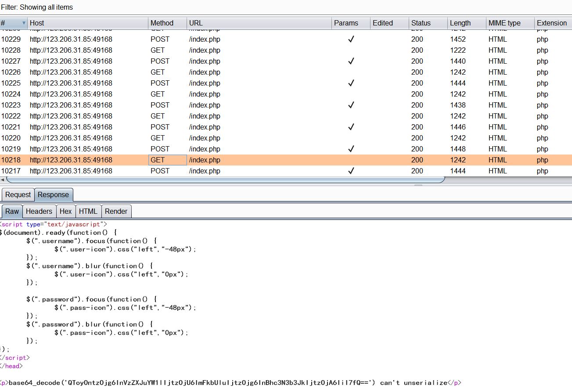Open the Request tab
572x392 pixels.
pyautogui.click(x=18, y=194)
